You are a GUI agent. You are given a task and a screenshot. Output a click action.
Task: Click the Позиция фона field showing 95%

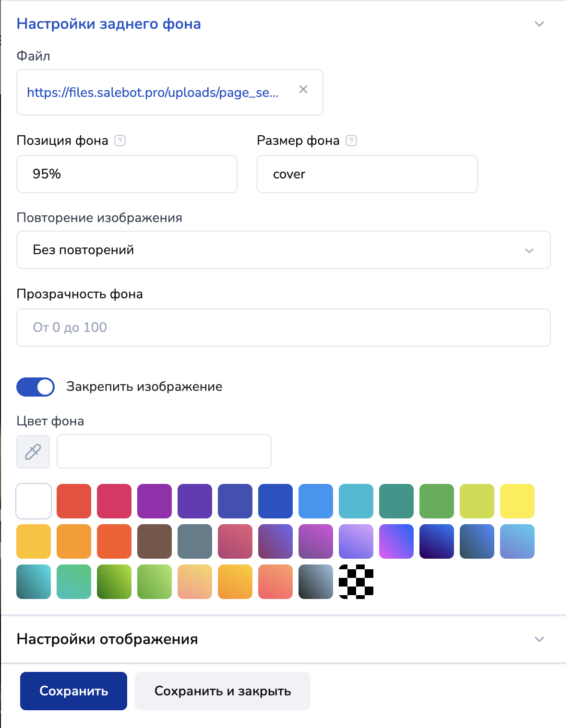tap(127, 174)
